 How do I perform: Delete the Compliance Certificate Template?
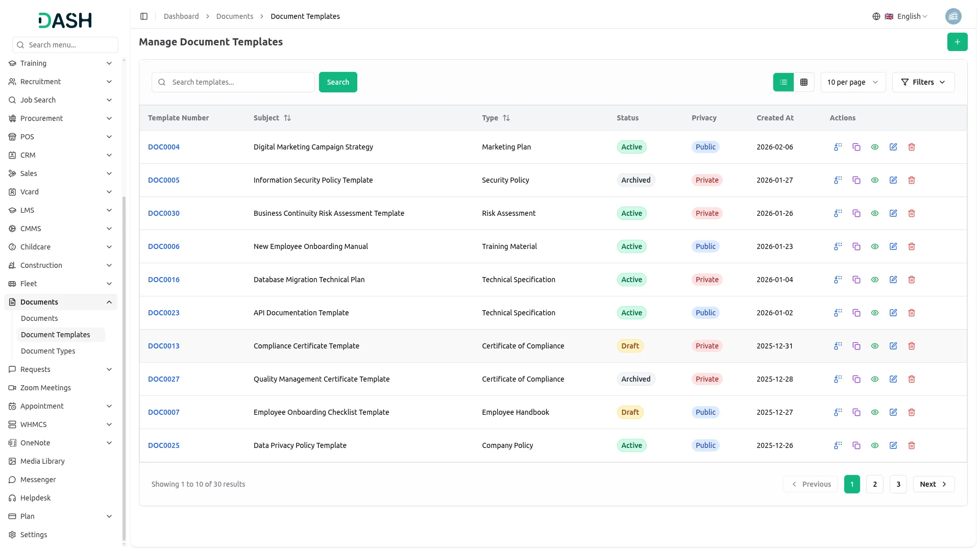[x=912, y=346]
